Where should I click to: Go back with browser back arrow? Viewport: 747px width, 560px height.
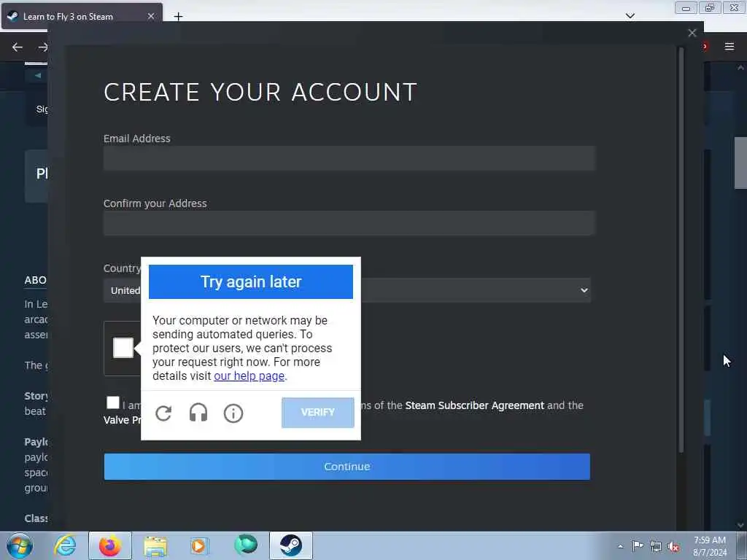18,47
